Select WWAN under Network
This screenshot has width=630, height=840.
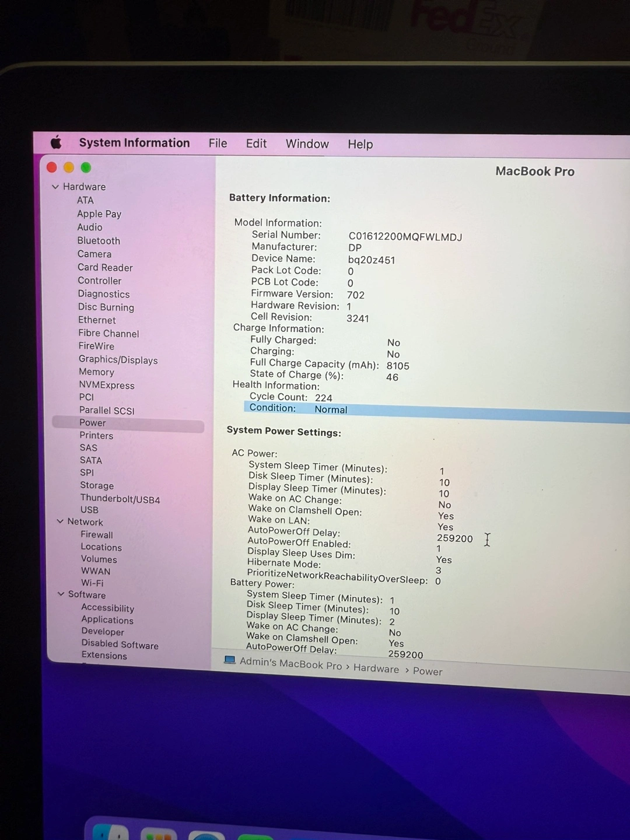click(96, 571)
